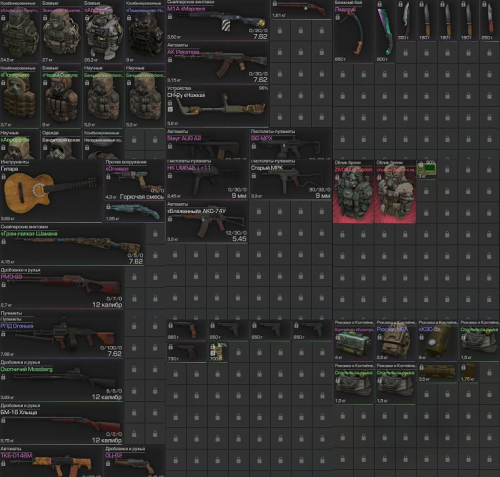500x477 pixels.
Task: Click the curved karambit knife icon
Action: point(405,21)
